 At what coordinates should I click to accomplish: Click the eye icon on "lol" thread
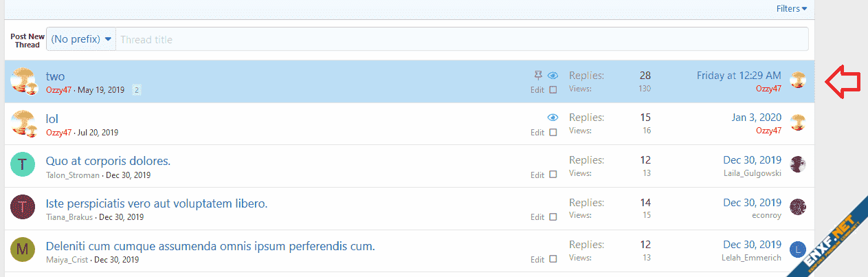click(553, 118)
